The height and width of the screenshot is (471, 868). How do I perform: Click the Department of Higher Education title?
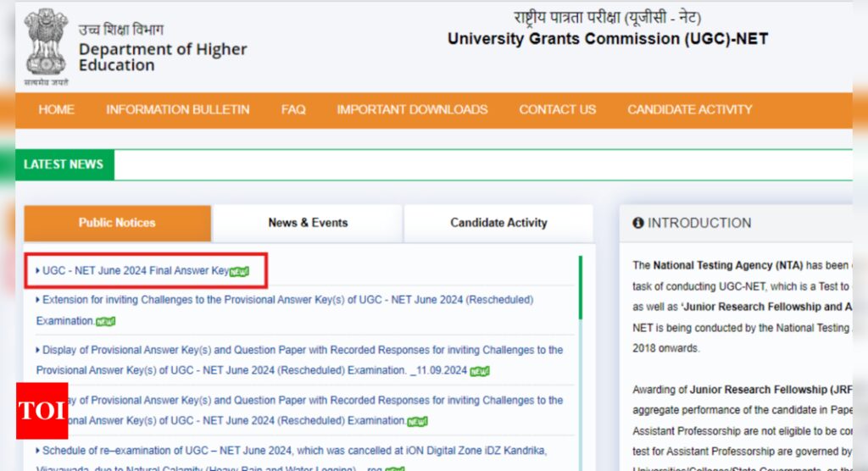[x=163, y=57]
